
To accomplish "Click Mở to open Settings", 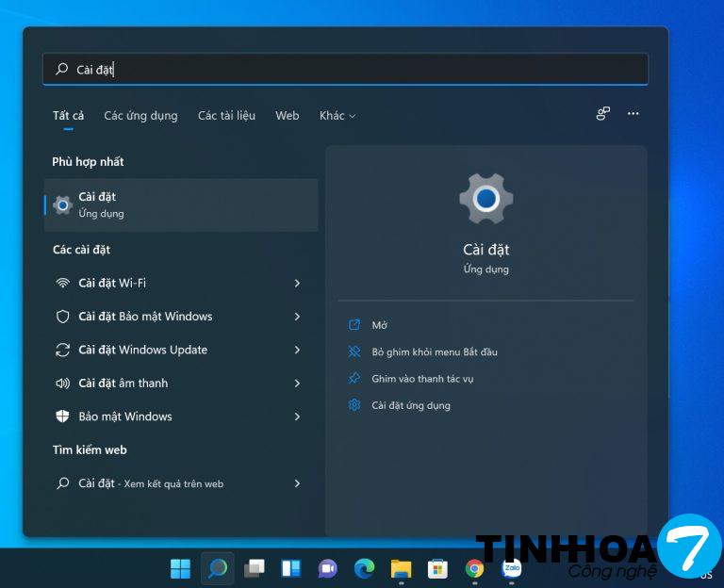I will (x=379, y=325).
